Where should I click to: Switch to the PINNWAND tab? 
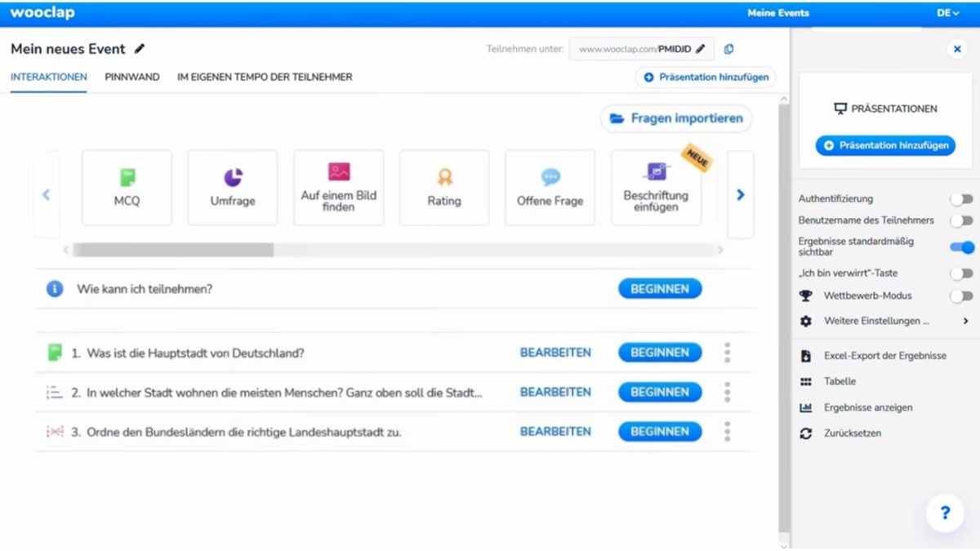pos(132,77)
